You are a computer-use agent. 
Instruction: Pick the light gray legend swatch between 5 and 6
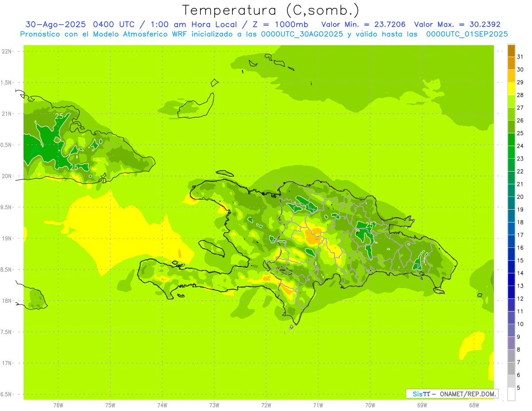point(511,382)
